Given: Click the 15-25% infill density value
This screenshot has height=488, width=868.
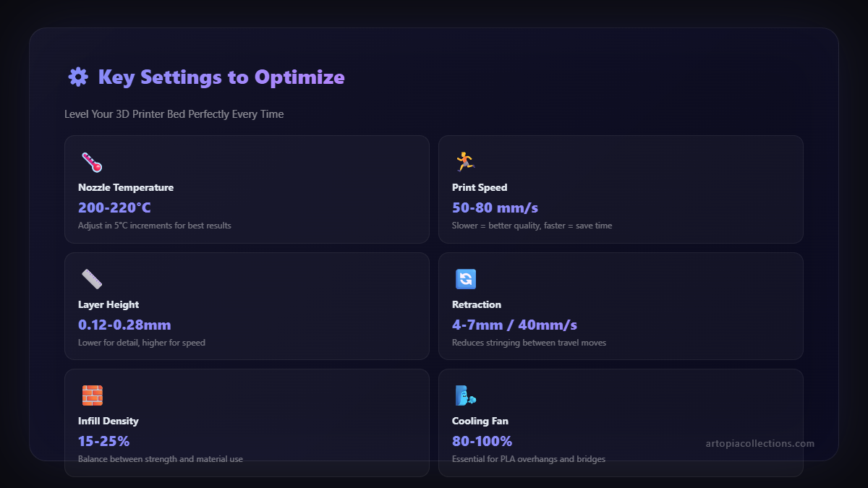Looking at the screenshot, I should point(103,441).
